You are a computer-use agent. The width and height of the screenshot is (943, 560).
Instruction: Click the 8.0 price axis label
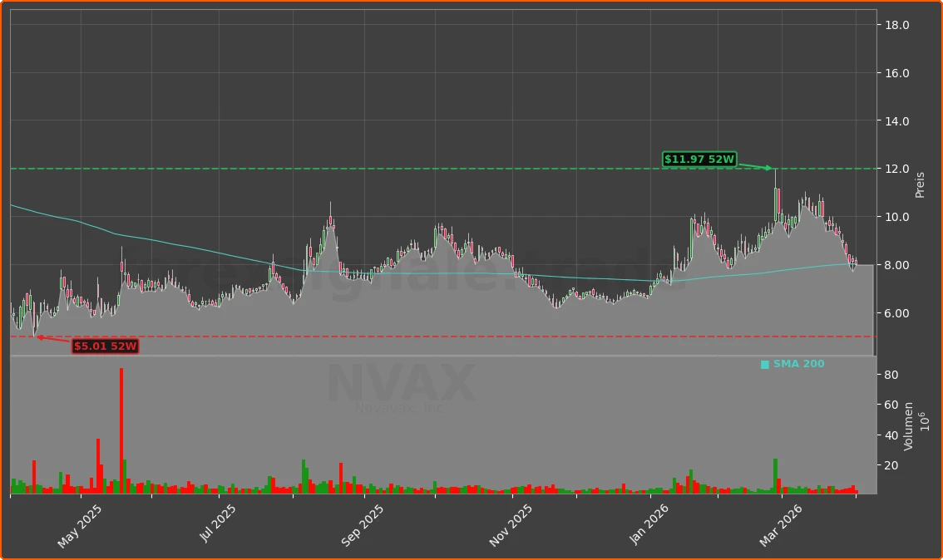pos(896,265)
